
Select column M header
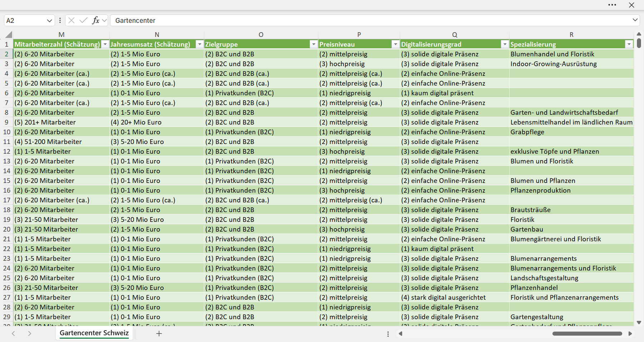pos(62,35)
